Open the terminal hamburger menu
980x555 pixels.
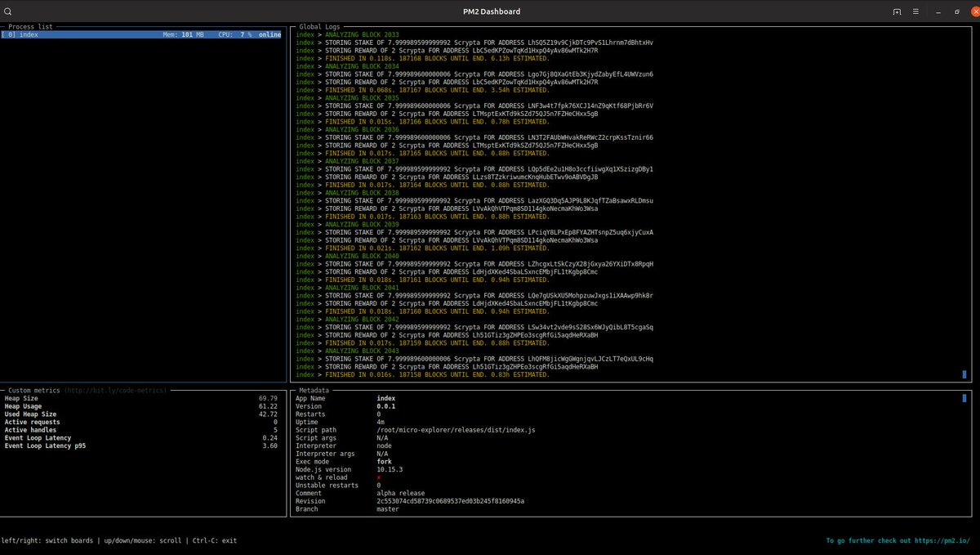coord(916,11)
